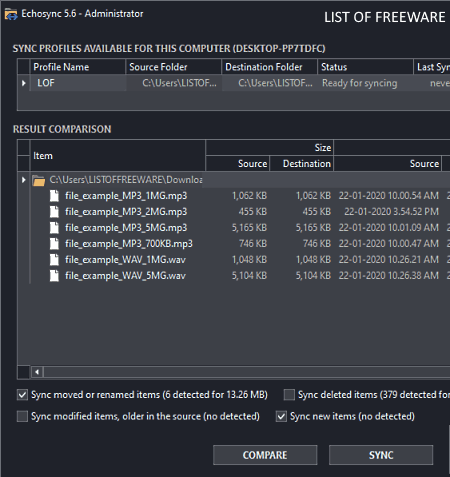Screen dimensions: 450x477
Task: Click Source Folder column header
Action: point(174,67)
